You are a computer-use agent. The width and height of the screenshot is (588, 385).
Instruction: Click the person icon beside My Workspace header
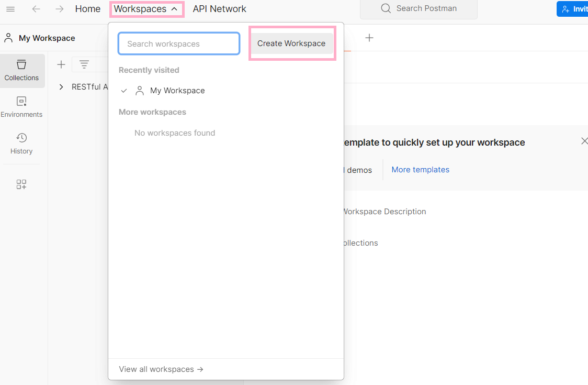[x=8, y=38]
